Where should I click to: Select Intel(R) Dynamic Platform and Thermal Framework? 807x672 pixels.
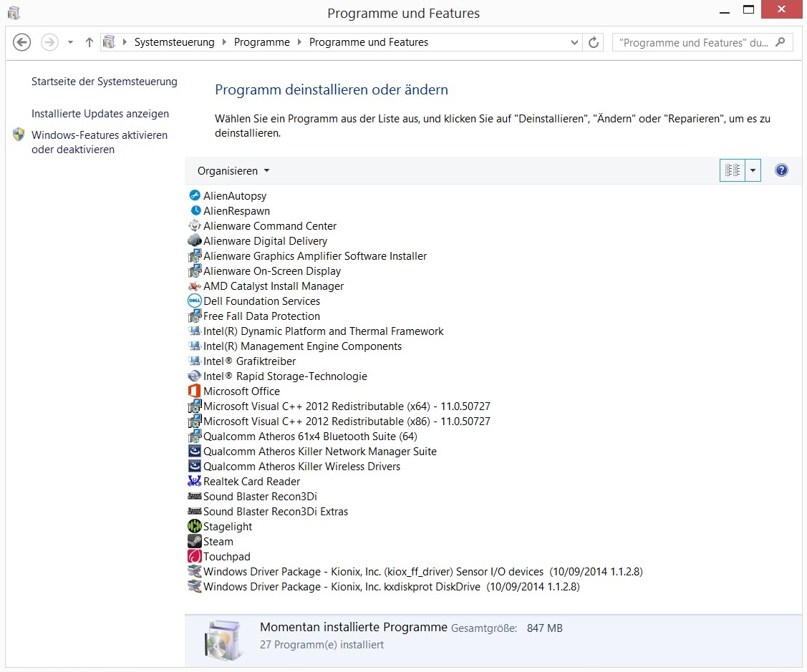[x=323, y=331]
